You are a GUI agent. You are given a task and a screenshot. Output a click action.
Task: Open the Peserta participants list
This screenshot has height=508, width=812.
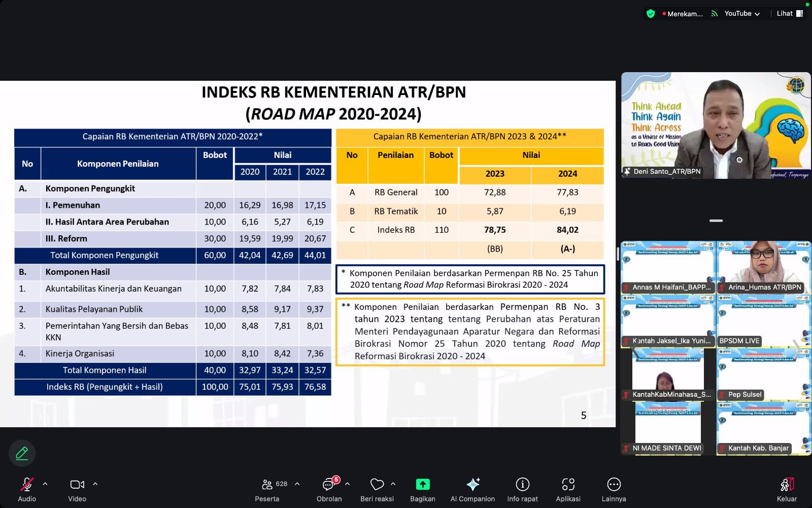(x=267, y=484)
